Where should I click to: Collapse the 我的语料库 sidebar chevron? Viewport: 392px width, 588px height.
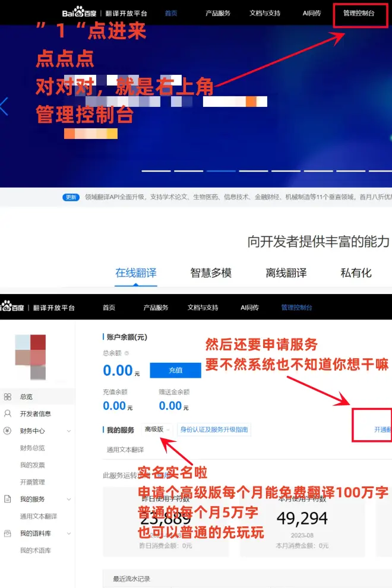click(x=69, y=533)
